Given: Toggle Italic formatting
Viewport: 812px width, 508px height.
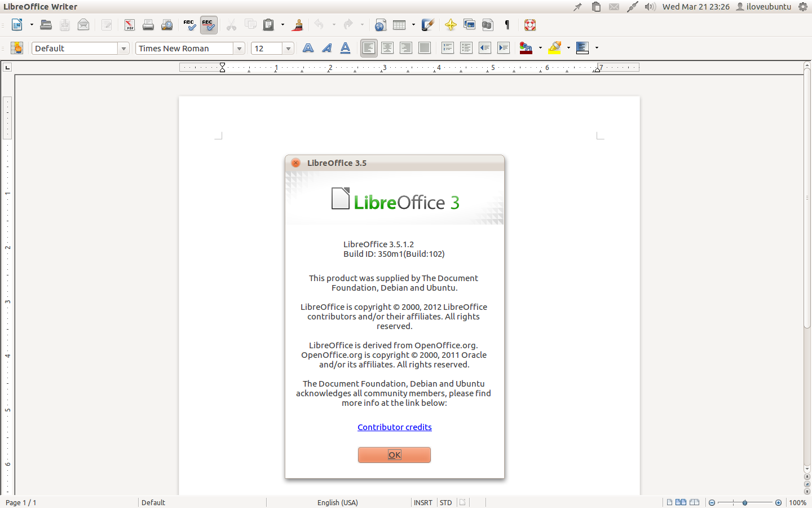Looking at the screenshot, I should click(326, 48).
